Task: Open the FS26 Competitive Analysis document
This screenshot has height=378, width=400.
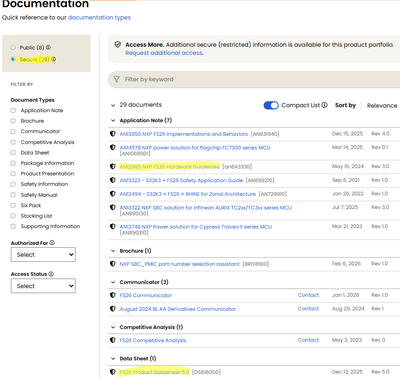Action: point(153,340)
